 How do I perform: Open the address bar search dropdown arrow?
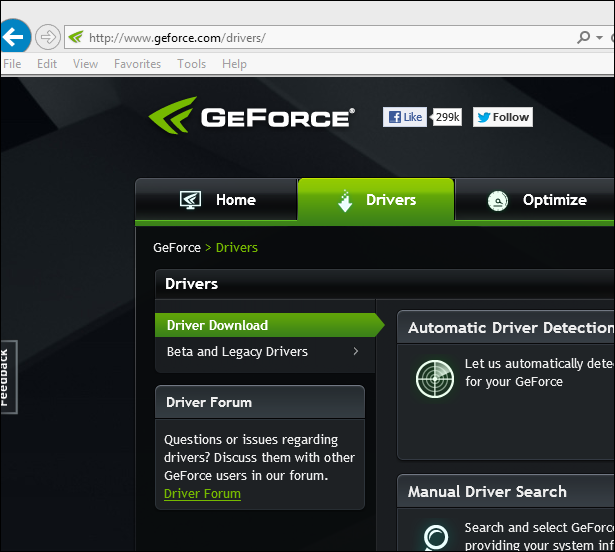(599, 38)
